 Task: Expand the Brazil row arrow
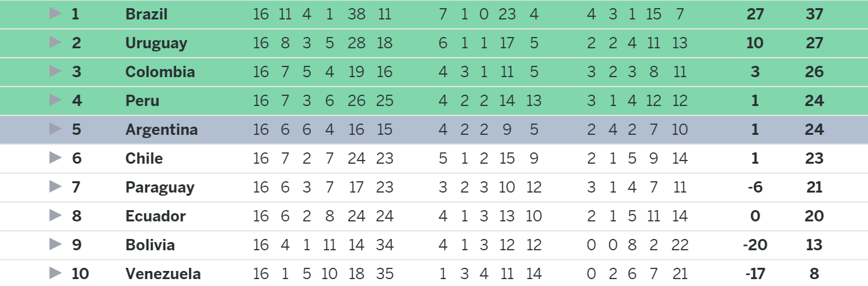tap(56, 13)
